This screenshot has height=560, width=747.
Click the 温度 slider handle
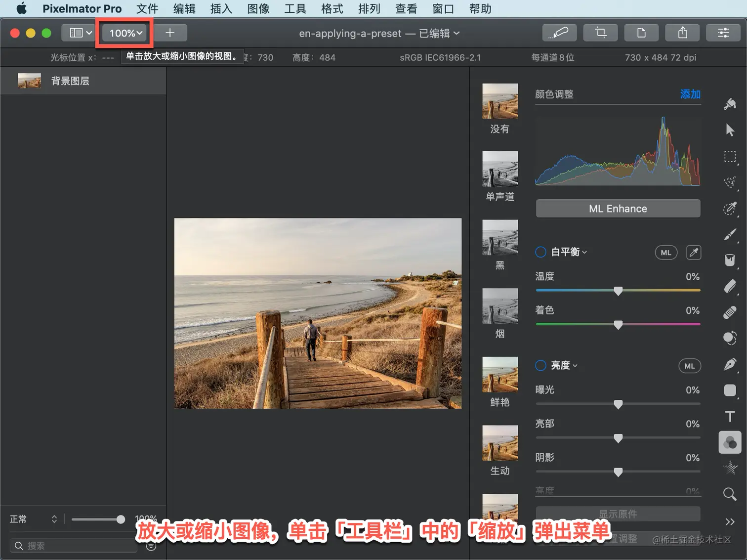point(618,291)
